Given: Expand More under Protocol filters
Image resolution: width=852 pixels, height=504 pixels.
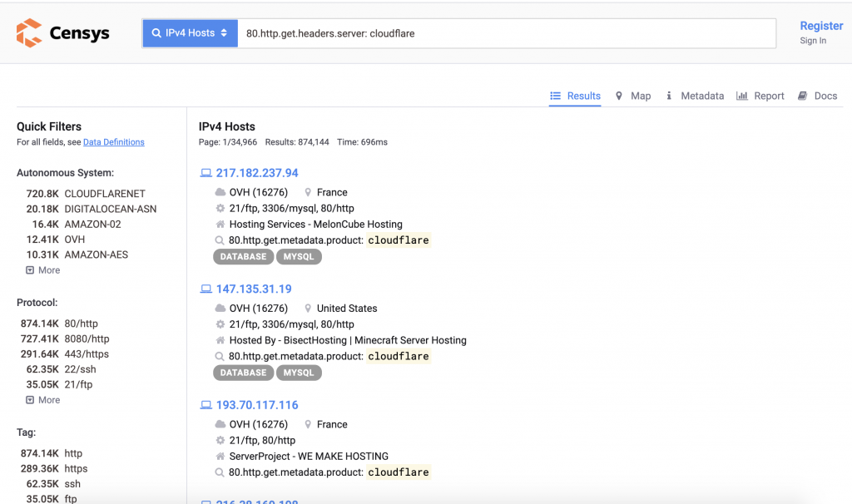Looking at the screenshot, I should pos(43,400).
